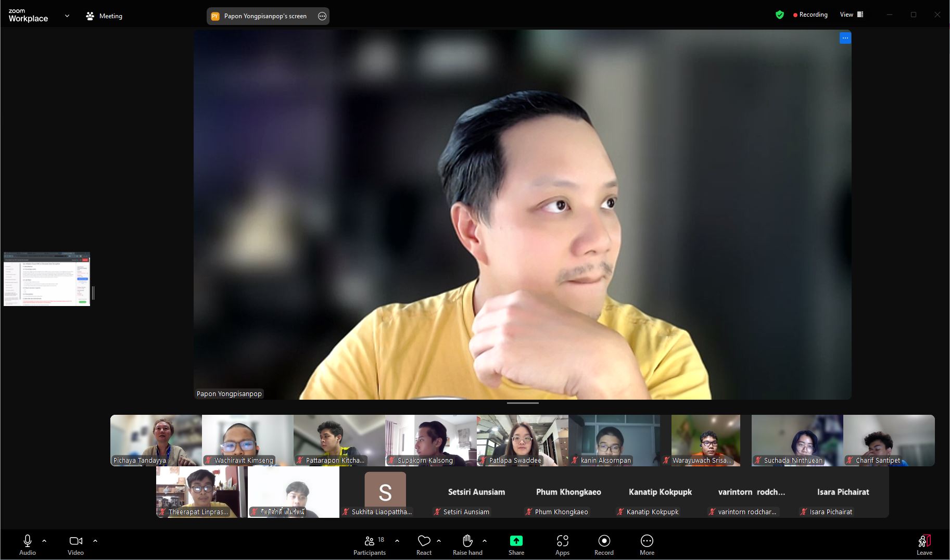Open the Apps panel
This screenshot has height=560, width=950.
coord(562,544)
